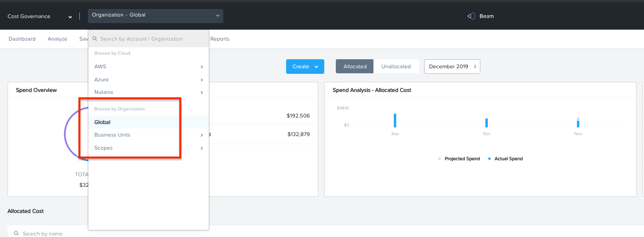Screen dimensions: 644x237
Task: Select AWS in Browse by Cloud
Action: (x=149, y=66)
